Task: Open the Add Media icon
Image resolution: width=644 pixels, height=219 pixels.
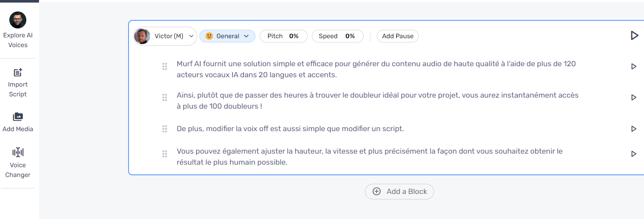Action: pyautogui.click(x=18, y=117)
